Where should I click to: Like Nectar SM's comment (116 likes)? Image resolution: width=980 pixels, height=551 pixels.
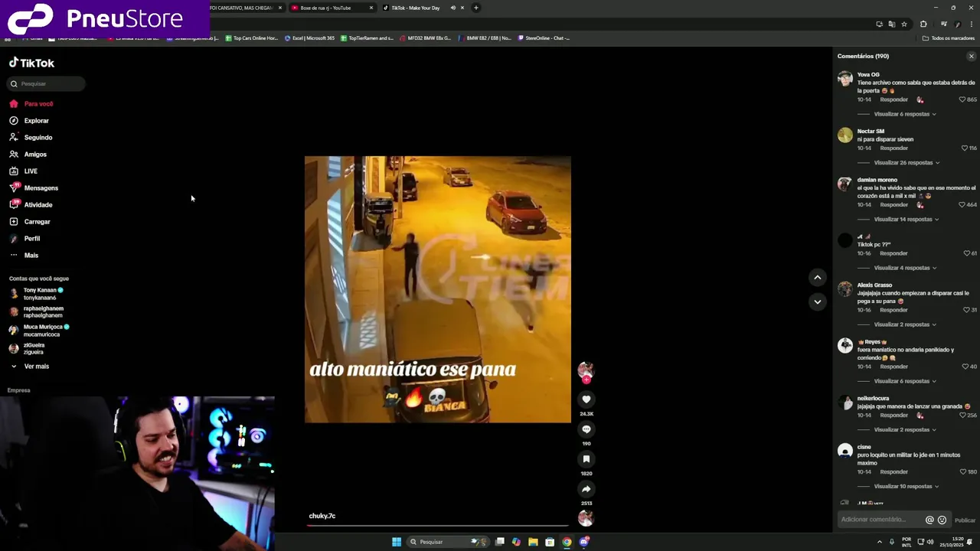click(x=965, y=148)
